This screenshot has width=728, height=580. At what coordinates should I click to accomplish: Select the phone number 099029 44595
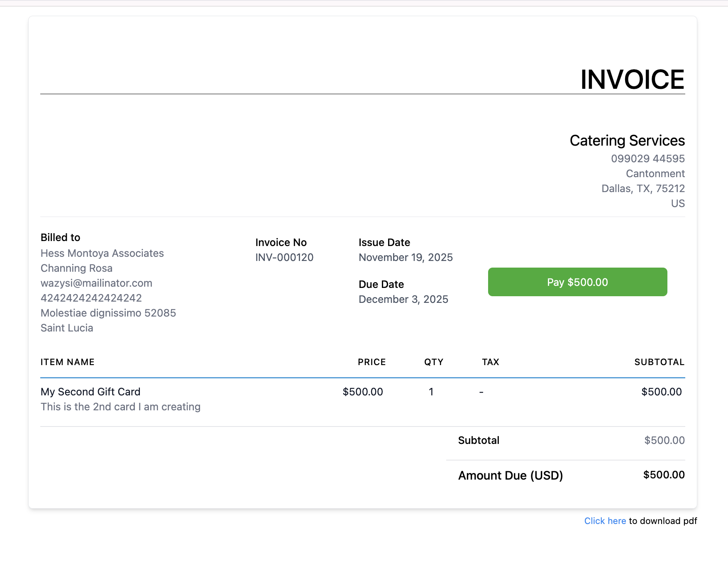coord(648,158)
